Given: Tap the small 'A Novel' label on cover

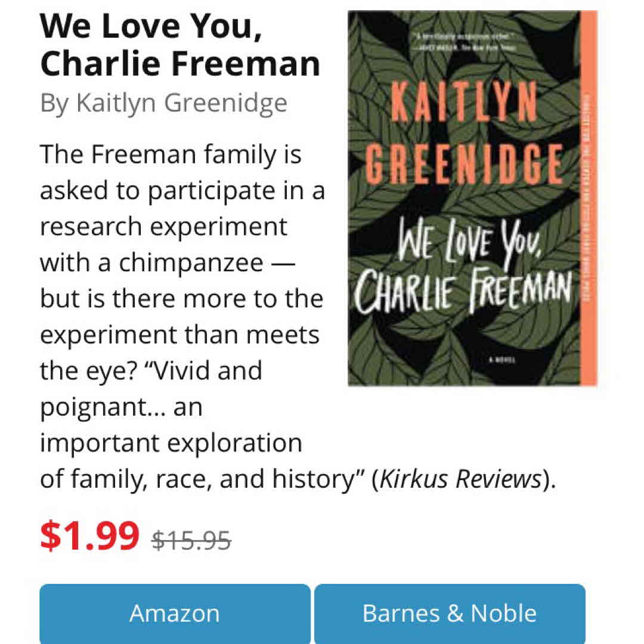Looking at the screenshot, I should (500, 361).
